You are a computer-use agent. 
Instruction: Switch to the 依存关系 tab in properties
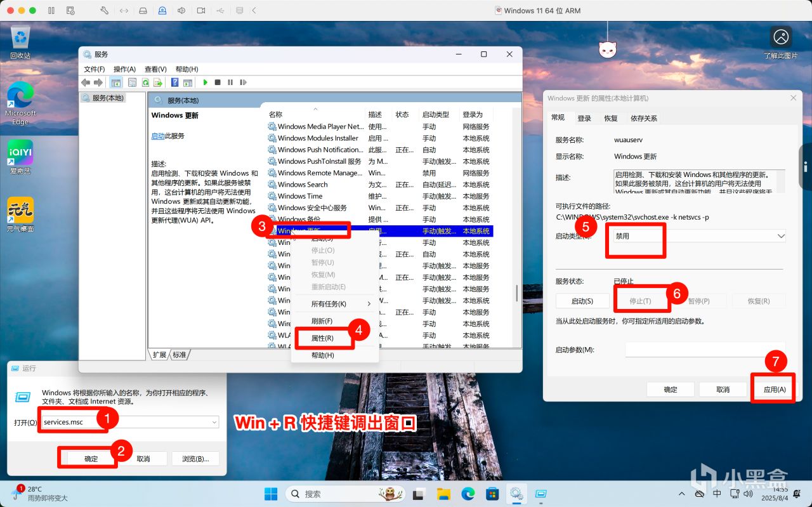[644, 118]
